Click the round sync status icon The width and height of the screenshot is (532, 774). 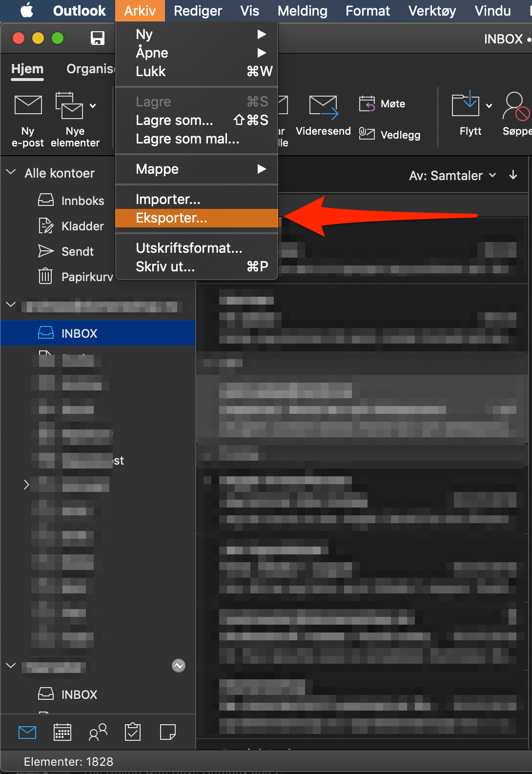click(179, 666)
